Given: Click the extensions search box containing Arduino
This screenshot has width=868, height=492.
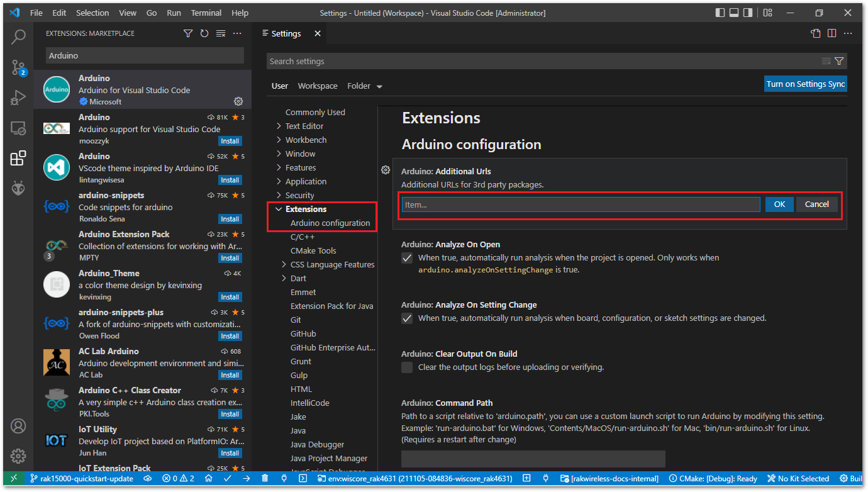Looking at the screenshot, I should pyautogui.click(x=145, y=55).
